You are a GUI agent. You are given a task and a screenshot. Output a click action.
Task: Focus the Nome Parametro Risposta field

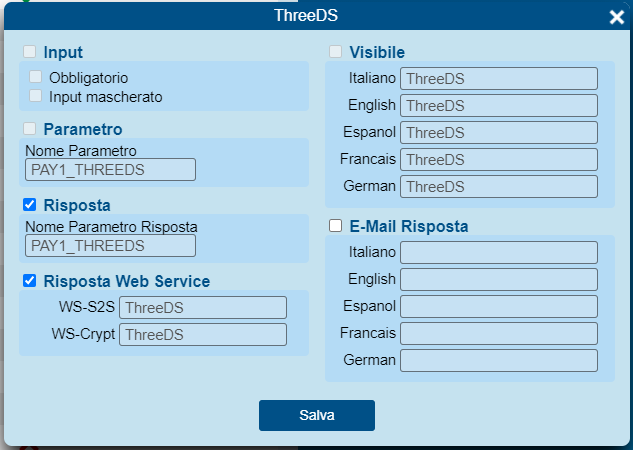(x=110, y=245)
